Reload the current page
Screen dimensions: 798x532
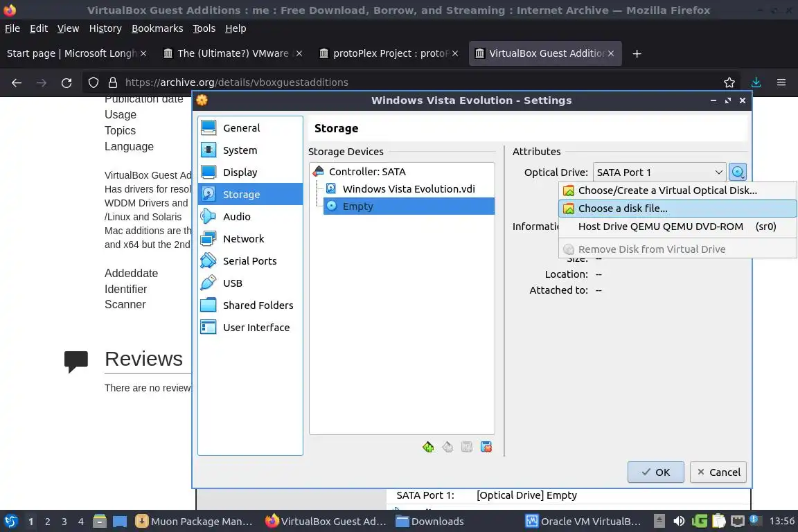[66, 82]
